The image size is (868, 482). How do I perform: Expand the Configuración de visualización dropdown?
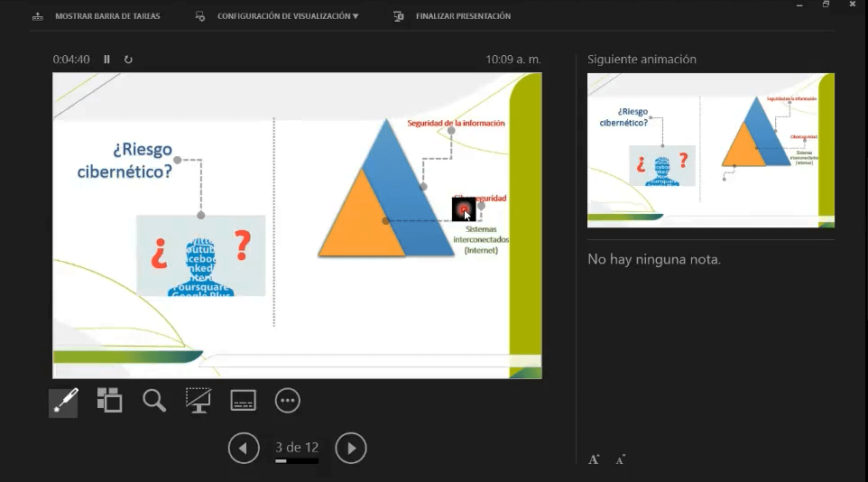[287, 16]
